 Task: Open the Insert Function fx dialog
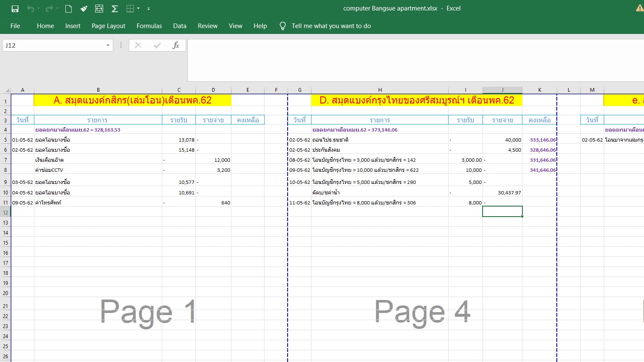176,45
